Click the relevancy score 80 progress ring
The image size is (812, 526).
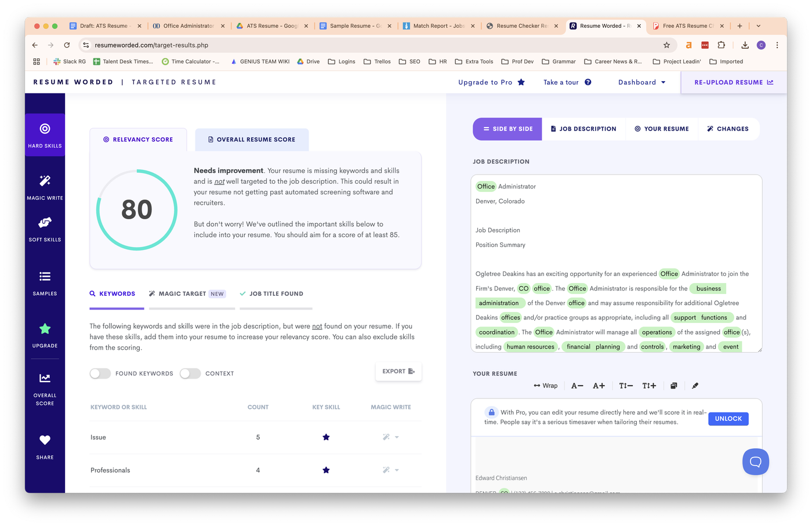137,210
